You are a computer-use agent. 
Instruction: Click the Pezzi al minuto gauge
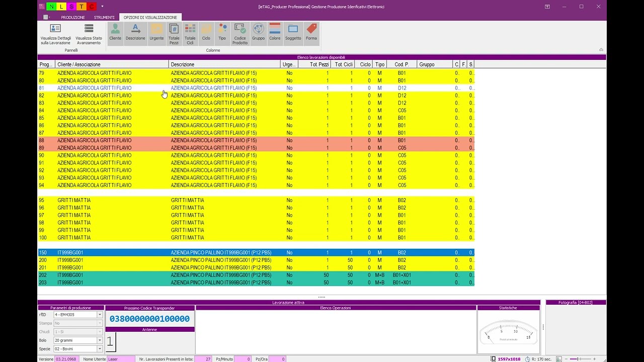508,333
